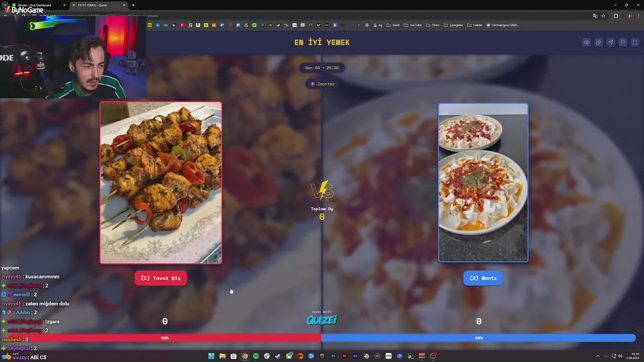The image size is (644, 362).
Task: Open the Drive bookmarks folder
Action: tap(433, 25)
